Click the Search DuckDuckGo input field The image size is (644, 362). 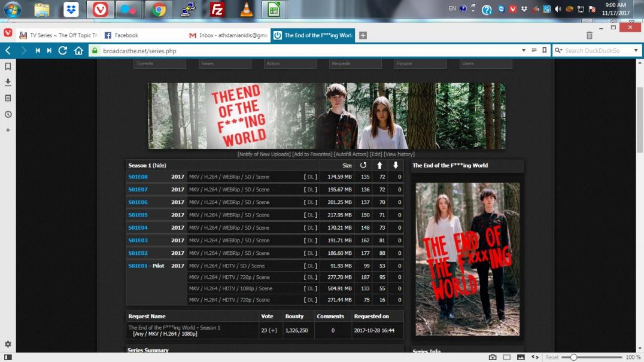tap(596, 51)
